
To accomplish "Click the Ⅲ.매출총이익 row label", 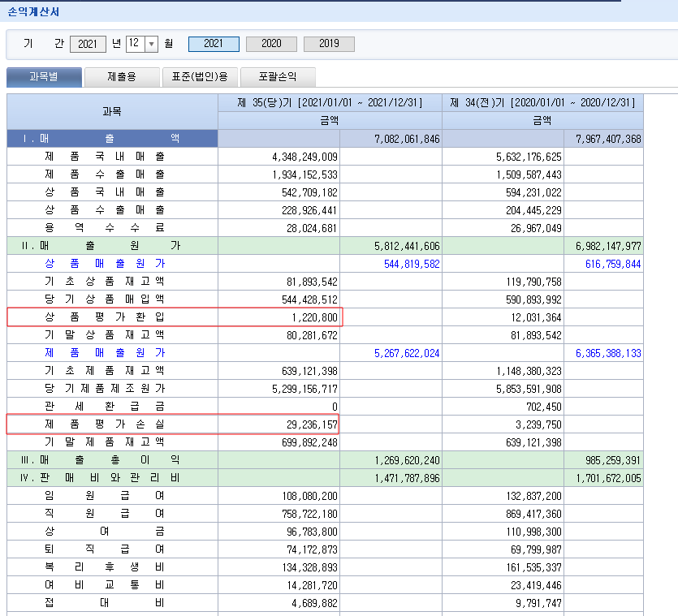I will (x=112, y=460).
